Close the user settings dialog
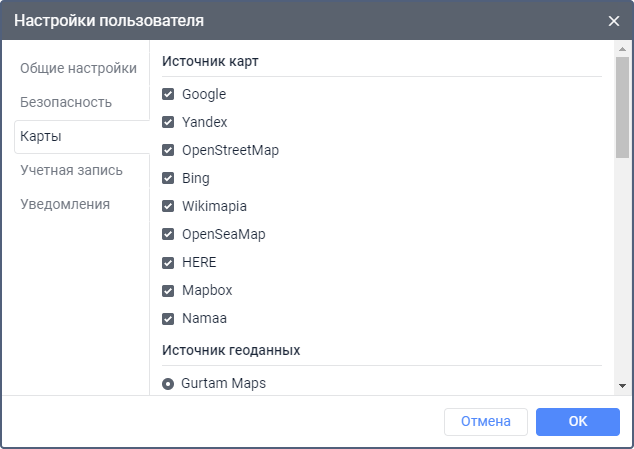Screen dimensions: 634x449 tap(614, 20)
